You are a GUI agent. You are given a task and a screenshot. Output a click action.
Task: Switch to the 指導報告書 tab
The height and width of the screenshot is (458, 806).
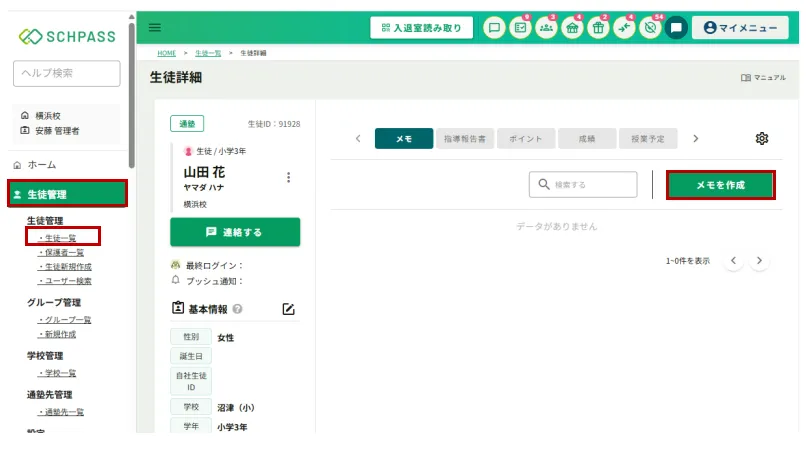click(465, 139)
